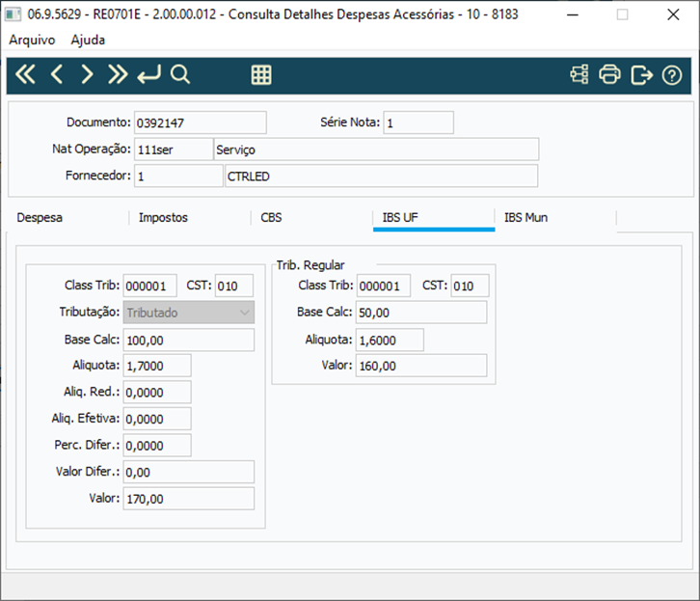The width and height of the screenshot is (700, 601).
Task: Open the search magnifier tool
Action: point(180,74)
